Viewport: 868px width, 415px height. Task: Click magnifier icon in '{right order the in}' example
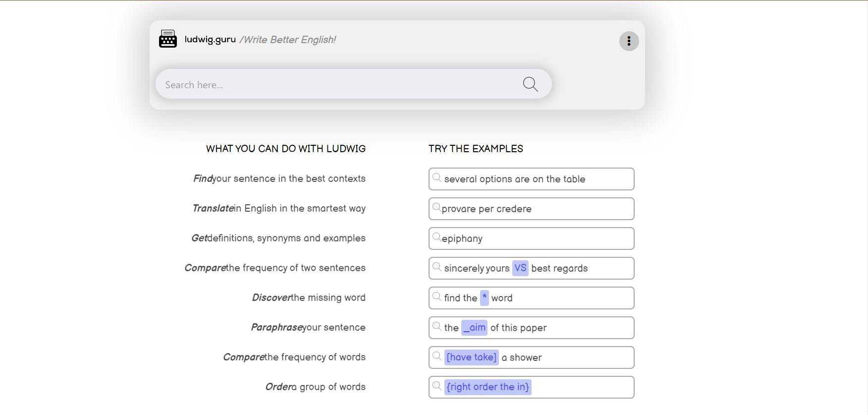click(x=437, y=386)
